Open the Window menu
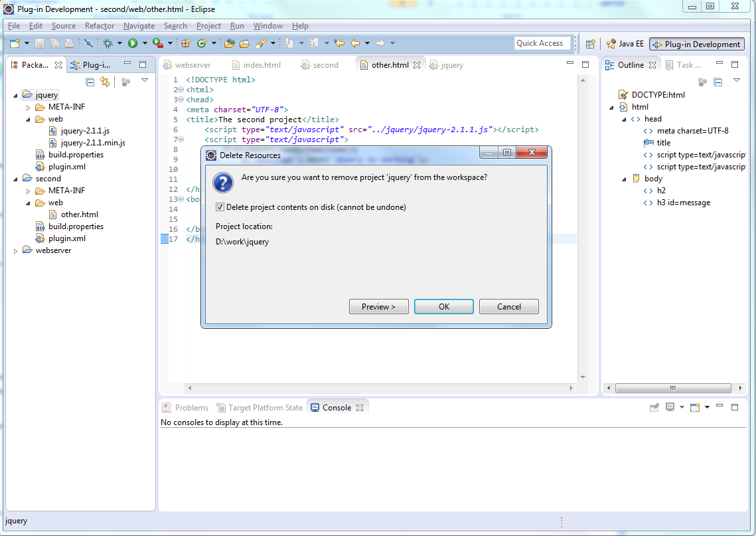The height and width of the screenshot is (536, 756). [267, 25]
